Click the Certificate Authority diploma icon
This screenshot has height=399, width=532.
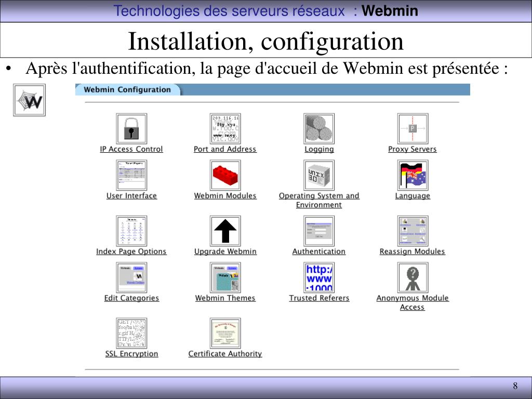coord(225,333)
